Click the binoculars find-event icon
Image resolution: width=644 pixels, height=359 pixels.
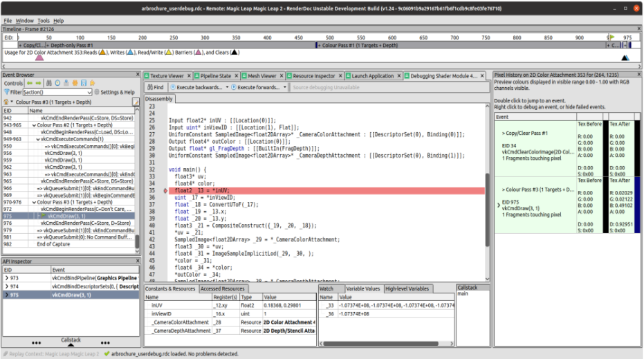(48, 82)
